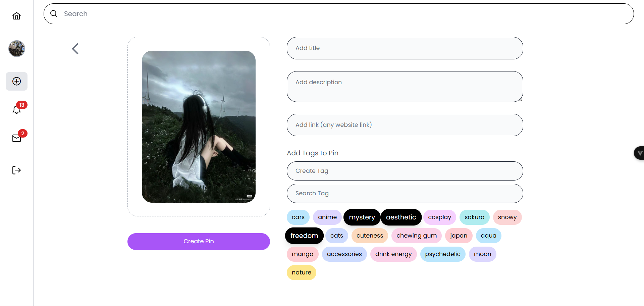Viewport: 644px width, 306px height.
Task: Submit with the Create Pin button
Action: (199, 241)
